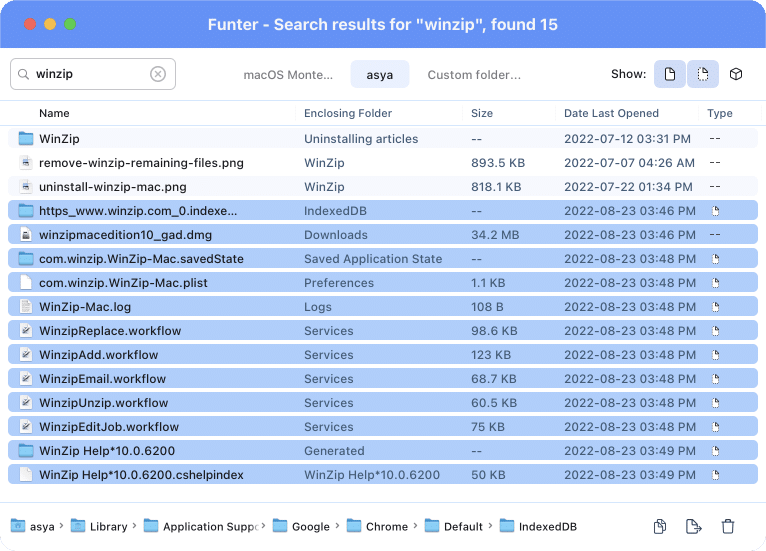Switch to the macOS Monterey tab
This screenshot has width=766, height=551.
289,75
